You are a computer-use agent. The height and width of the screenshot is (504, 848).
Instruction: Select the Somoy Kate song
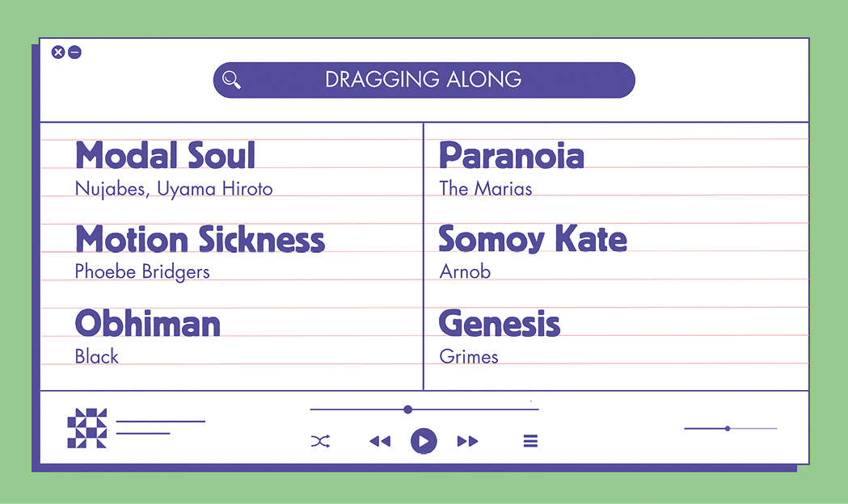[532, 240]
